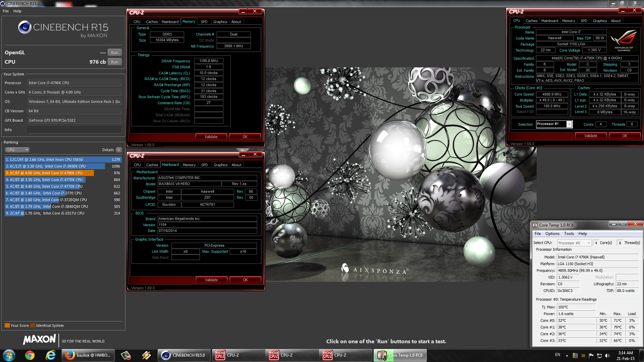Open Cinebench Help menu
This screenshot has height=362, width=644.
coord(17,11)
